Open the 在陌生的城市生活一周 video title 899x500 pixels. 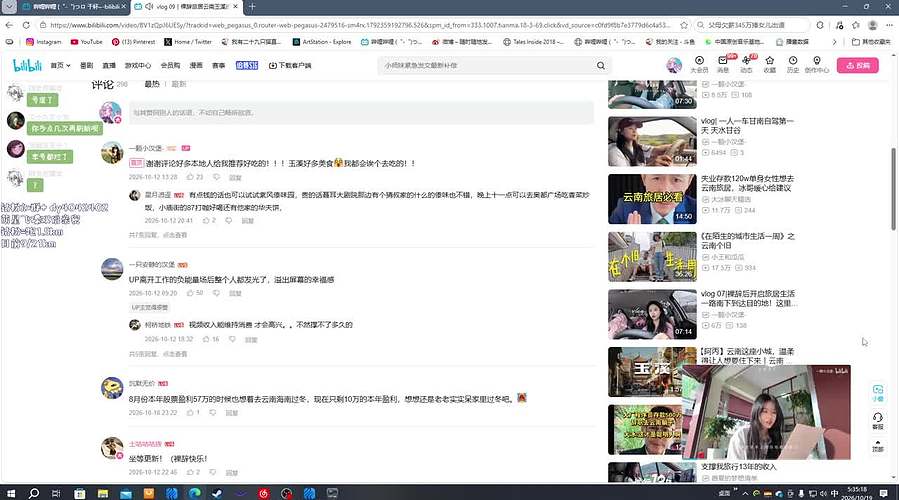pos(747,240)
